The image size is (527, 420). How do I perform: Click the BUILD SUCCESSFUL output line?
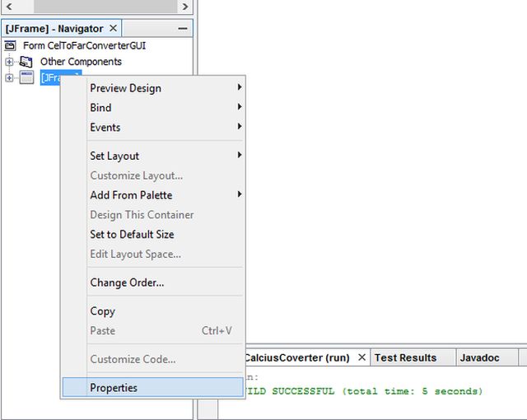tap(364, 391)
